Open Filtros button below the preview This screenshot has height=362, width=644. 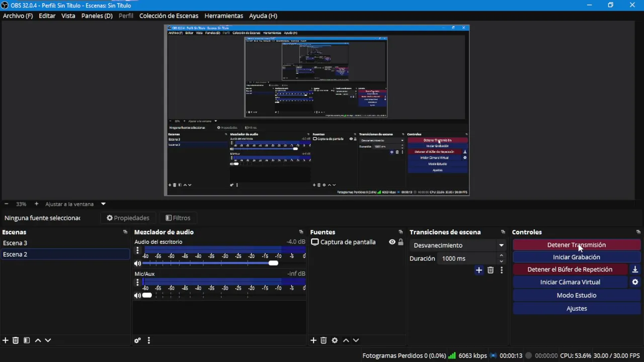click(x=178, y=218)
